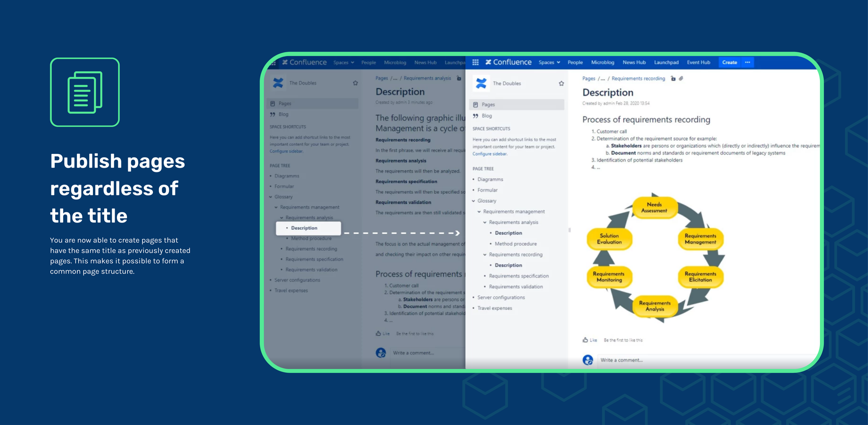Open Travel expenses in left page tree
The image size is (868, 425).
point(291,290)
